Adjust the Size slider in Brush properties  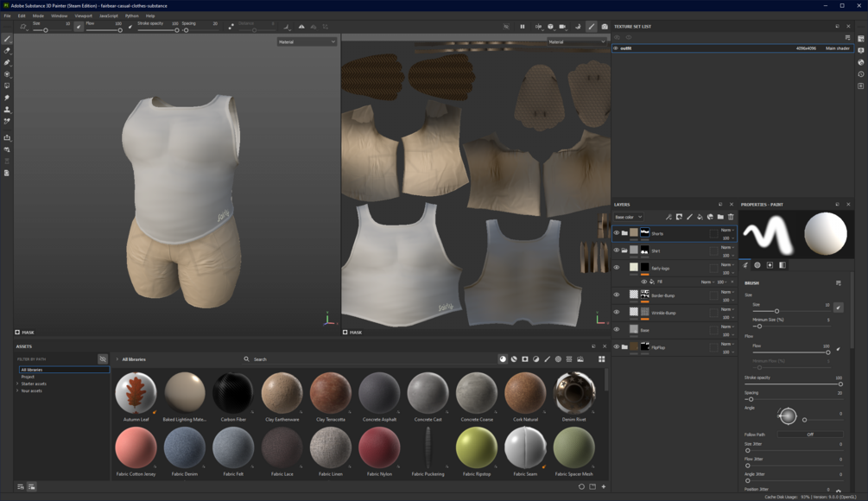[792, 311]
